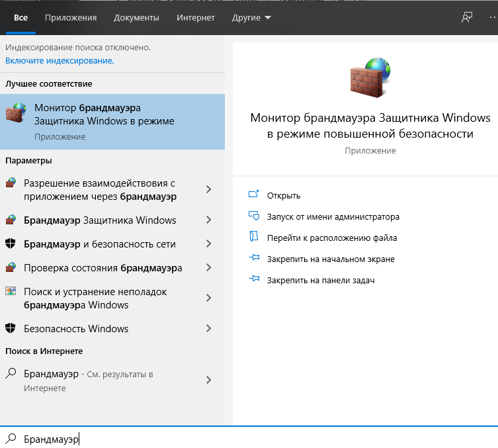
Task: Click the feedback icon in top right
Action: pyautogui.click(x=468, y=18)
